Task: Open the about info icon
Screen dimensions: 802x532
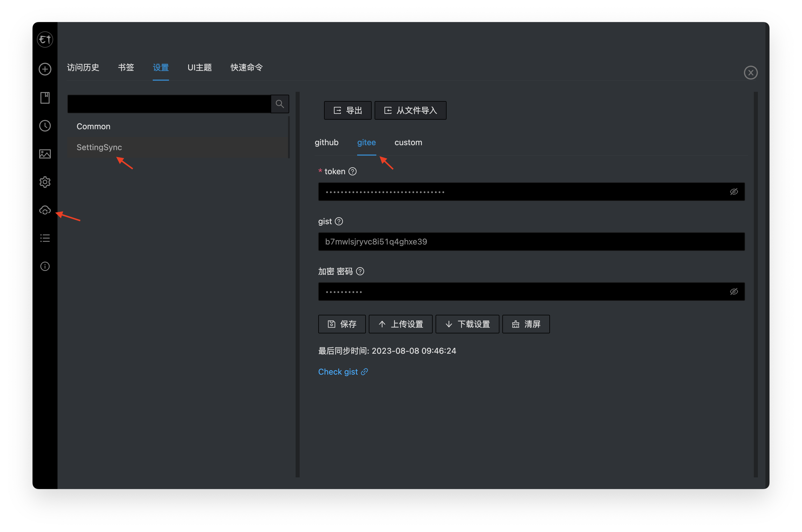Action: click(44, 266)
